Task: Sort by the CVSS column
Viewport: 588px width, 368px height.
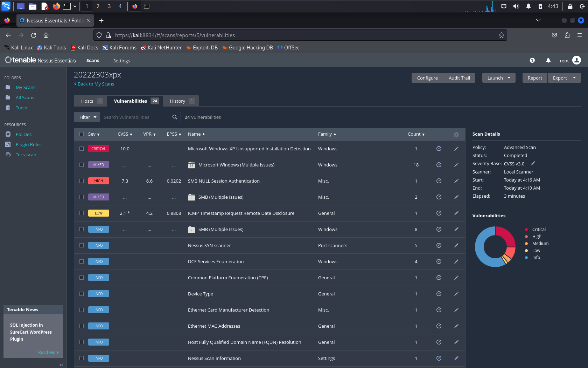Action: pos(125,134)
